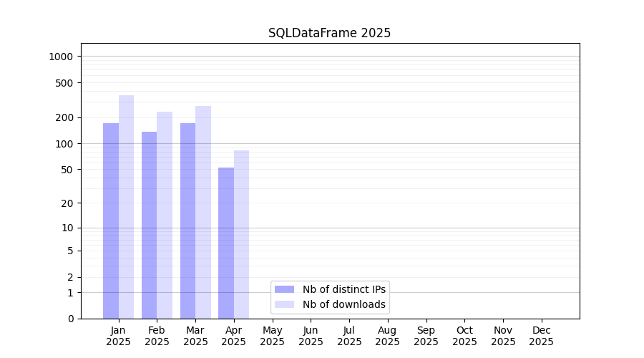Image resolution: width=644 pixels, height=358 pixels.
Task: Click the 'May 2025' x-axis label
Action: click(272, 336)
